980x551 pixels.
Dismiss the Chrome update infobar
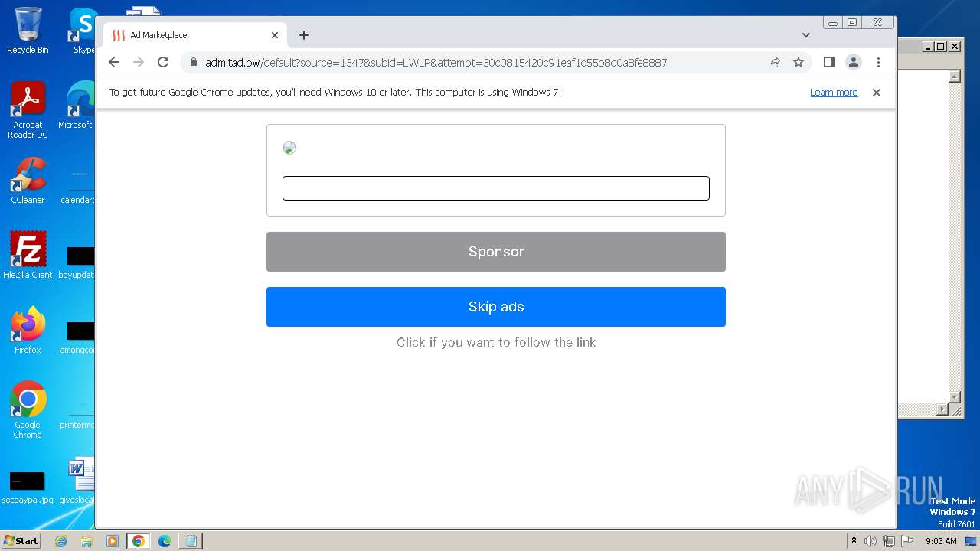[877, 93]
